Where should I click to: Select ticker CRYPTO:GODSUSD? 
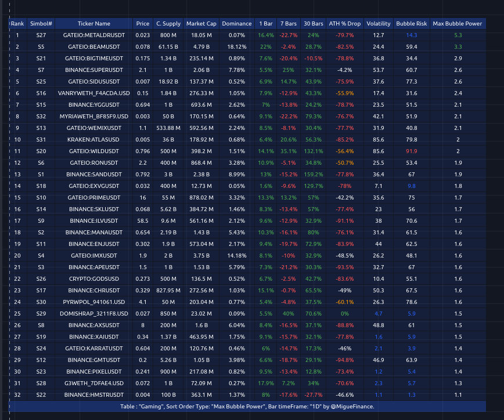[94, 278]
